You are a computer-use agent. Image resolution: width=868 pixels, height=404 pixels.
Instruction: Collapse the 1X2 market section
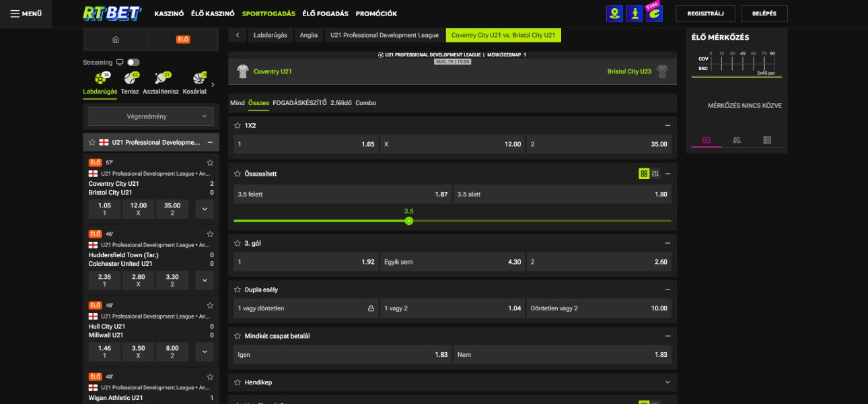coord(667,125)
